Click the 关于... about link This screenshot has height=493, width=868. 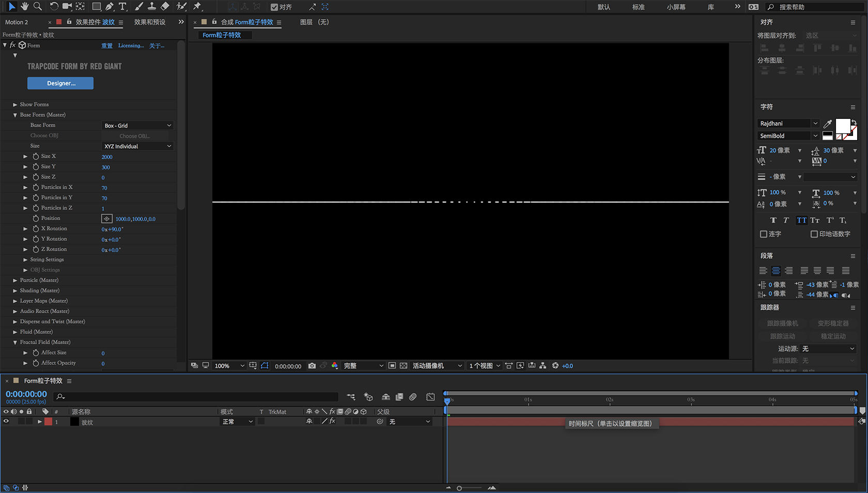pos(157,45)
